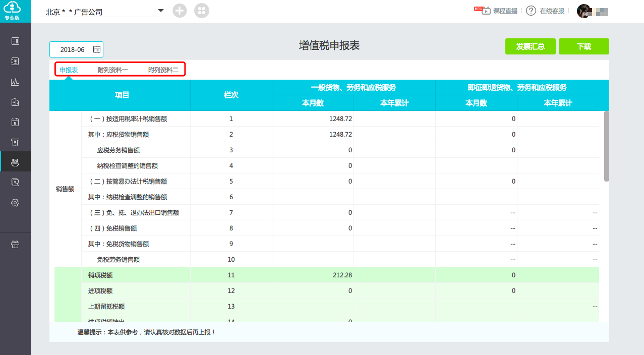Screen dimensions: 644x355
Task: Click the gift box icon in the sidebar
Action: coord(15,245)
